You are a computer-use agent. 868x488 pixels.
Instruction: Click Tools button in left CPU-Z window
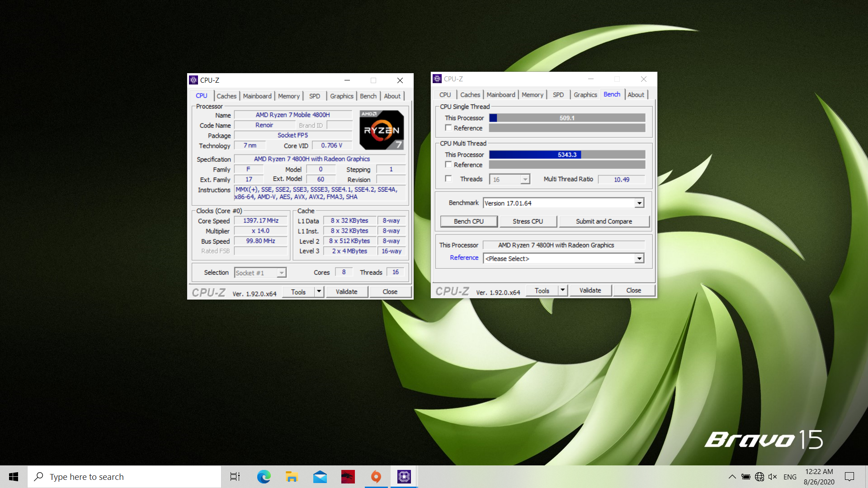[x=298, y=291]
